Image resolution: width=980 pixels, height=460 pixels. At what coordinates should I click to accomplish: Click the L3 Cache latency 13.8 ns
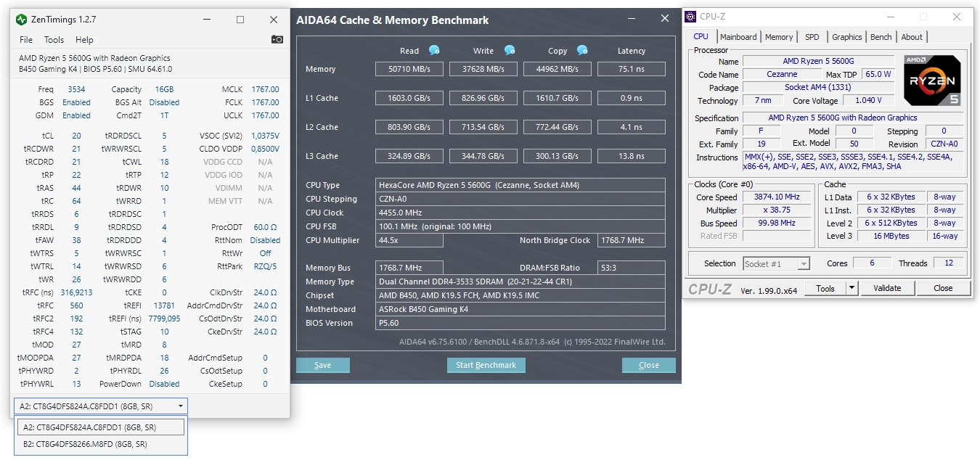coord(632,156)
